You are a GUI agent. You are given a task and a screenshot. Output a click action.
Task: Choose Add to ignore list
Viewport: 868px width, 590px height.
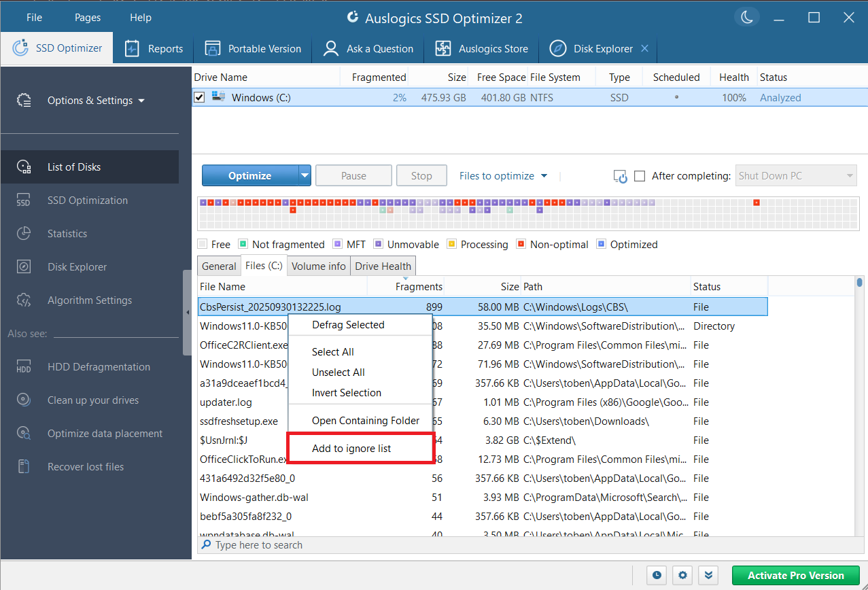[x=351, y=449]
